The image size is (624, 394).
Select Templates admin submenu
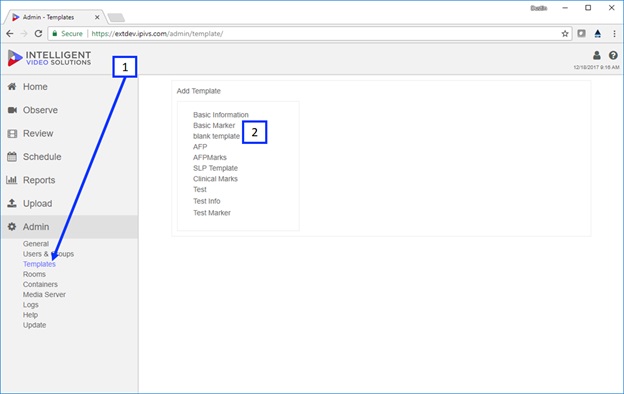click(39, 264)
